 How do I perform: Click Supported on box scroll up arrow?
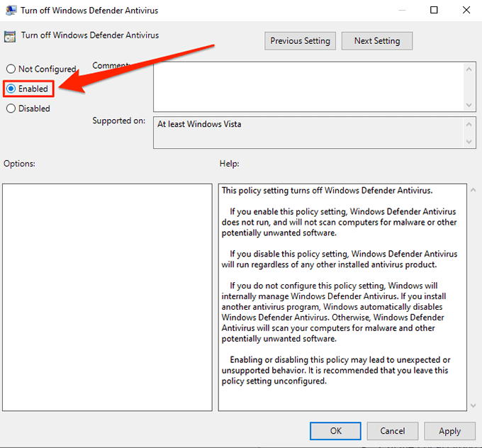coord(469,124)
